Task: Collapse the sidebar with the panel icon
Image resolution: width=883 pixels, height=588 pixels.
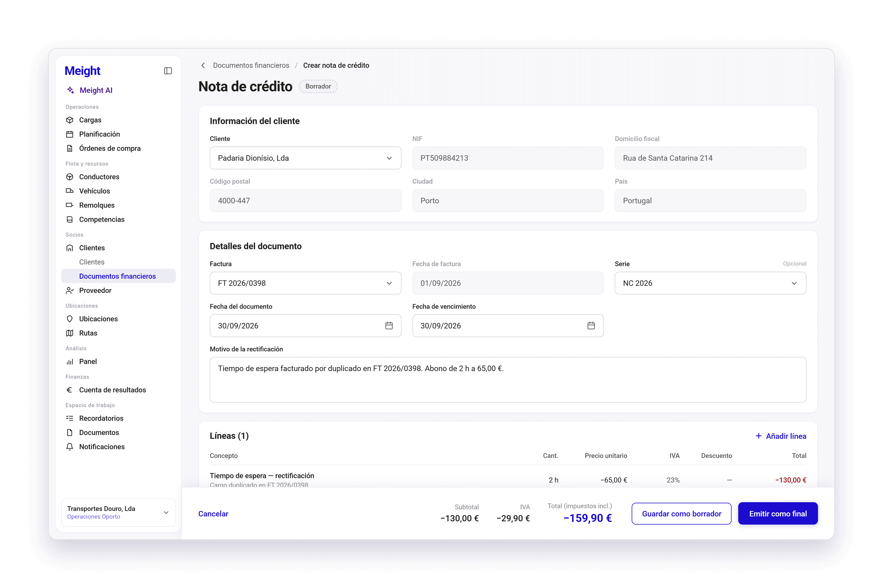Action: point(168,71)
